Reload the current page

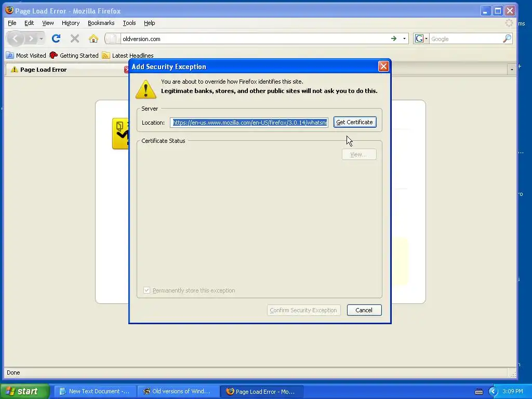click(56, 38)
